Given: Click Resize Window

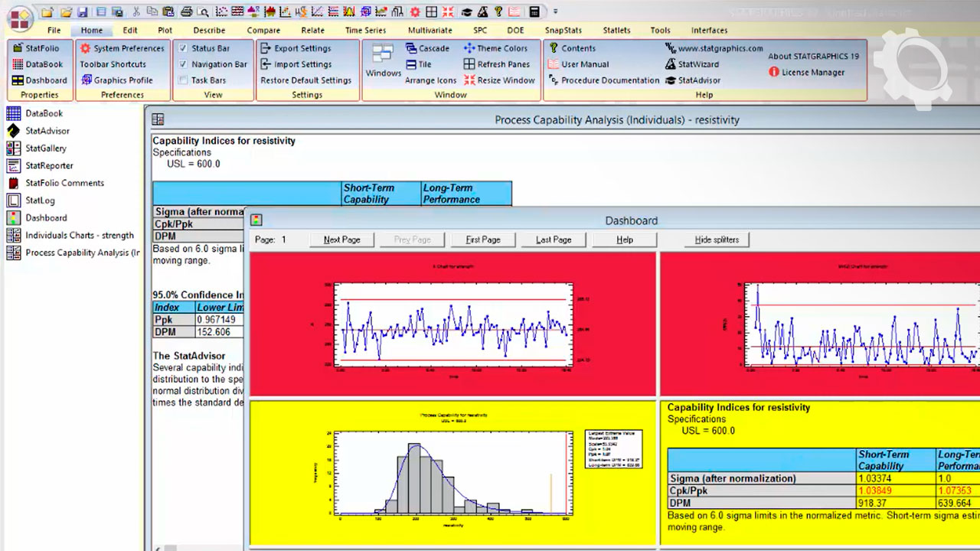Looking at the screenshot, I should [499, 80].
